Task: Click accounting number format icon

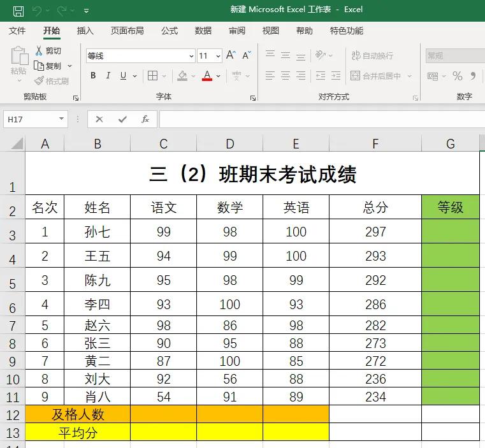Action: (432, 76)
